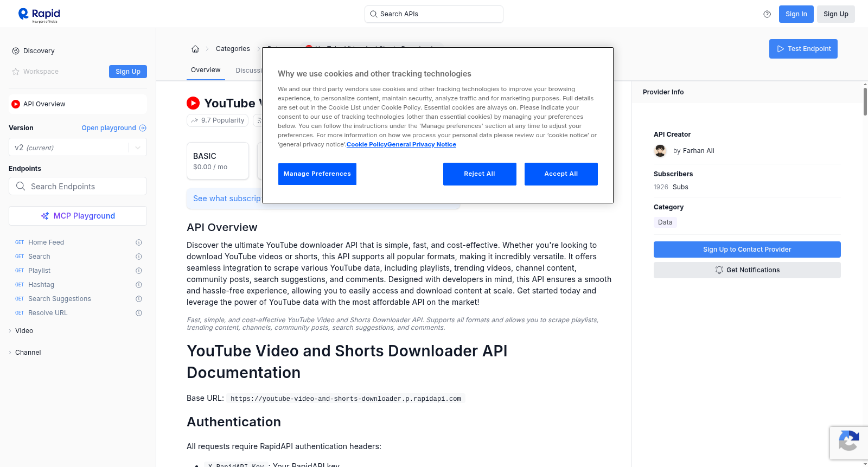Click Farhan Ali's avatar picture
This screenshot has height=467, width=868.
[660, 151]
